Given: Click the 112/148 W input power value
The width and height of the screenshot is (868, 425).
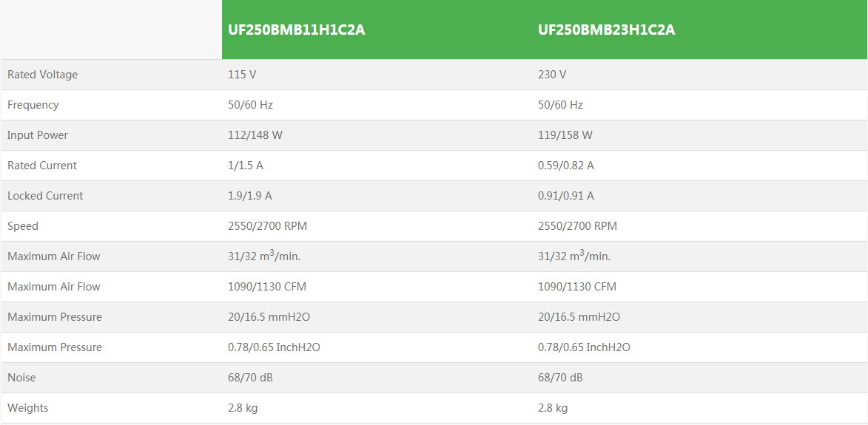Looking at the screenshot, I should click(255, 135).
